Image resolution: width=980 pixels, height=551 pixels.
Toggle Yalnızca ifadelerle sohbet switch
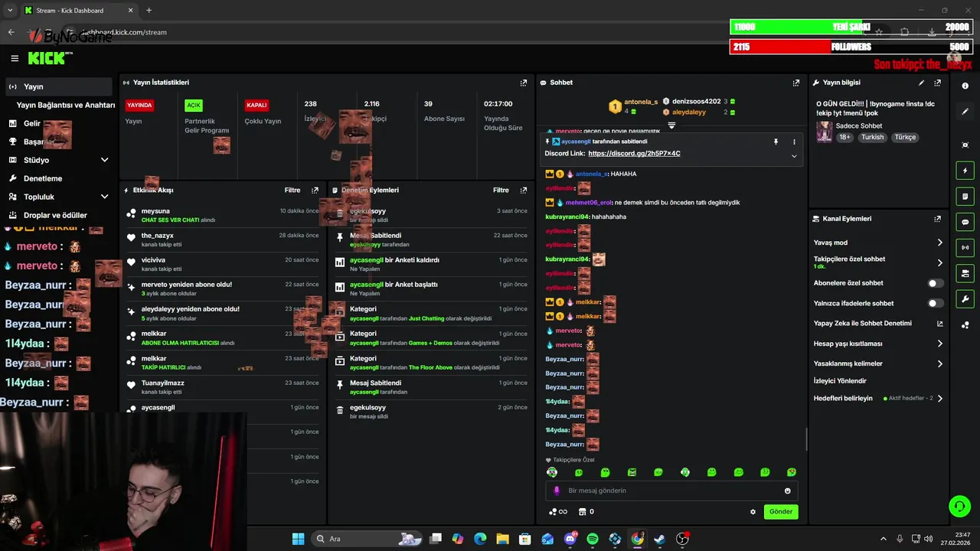935,303
